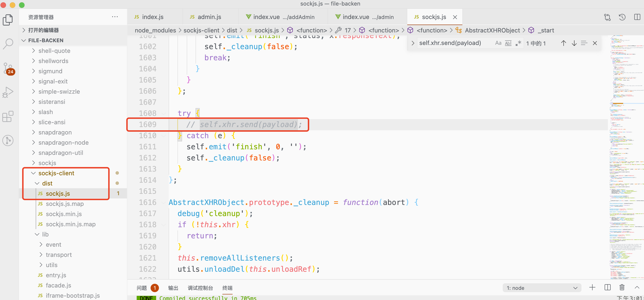Add a new terminal with plus icon
Viewport: 644px width, 300px height.
tap(592, 288)
